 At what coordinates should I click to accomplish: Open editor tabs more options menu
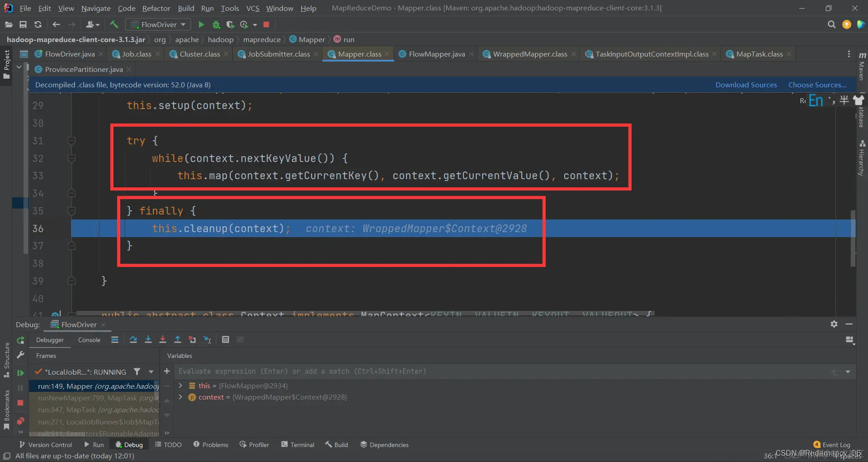point(849,54)
